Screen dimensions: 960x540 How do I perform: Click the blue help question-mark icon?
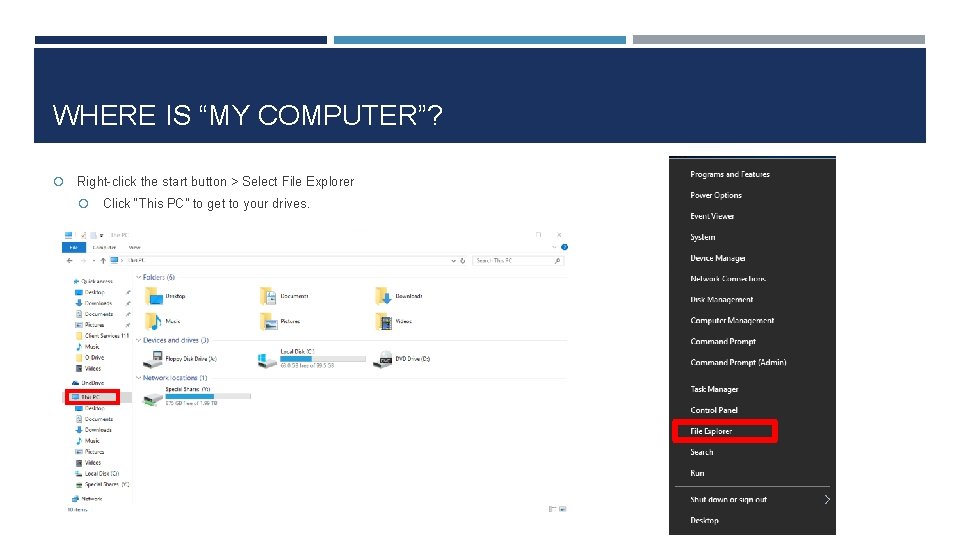[564, 247]
